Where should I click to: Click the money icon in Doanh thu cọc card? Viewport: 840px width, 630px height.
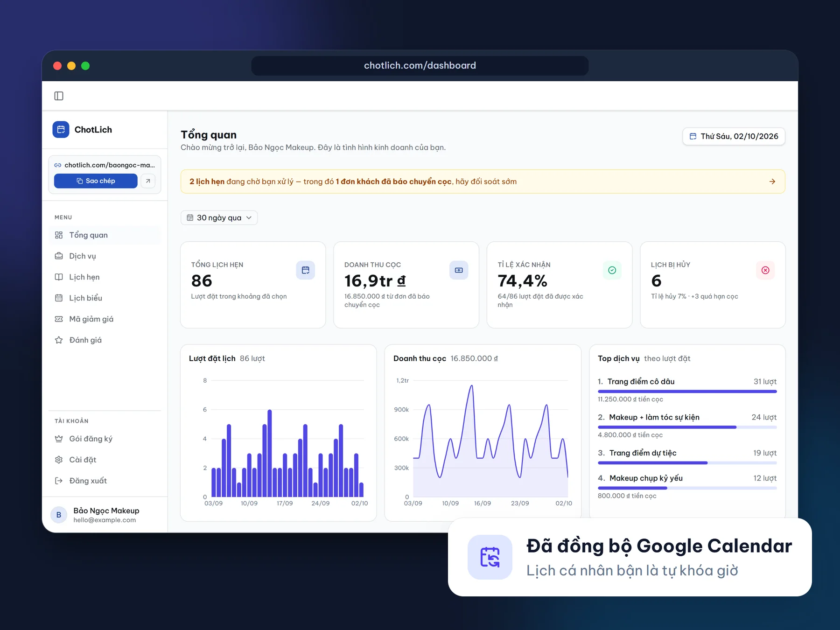[x=459, y=270]
